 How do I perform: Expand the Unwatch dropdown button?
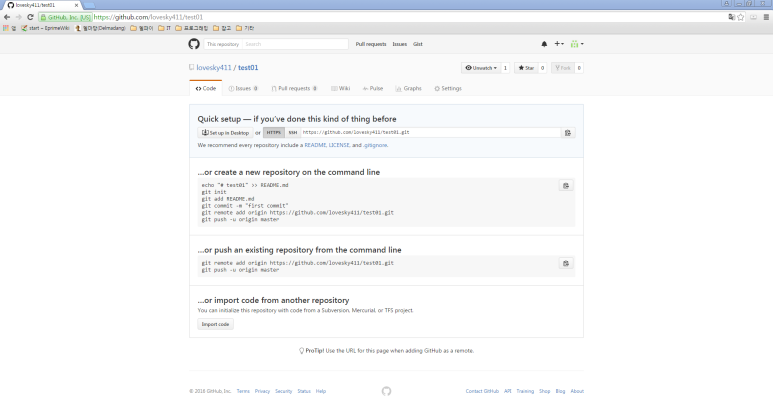click(481, 68)
